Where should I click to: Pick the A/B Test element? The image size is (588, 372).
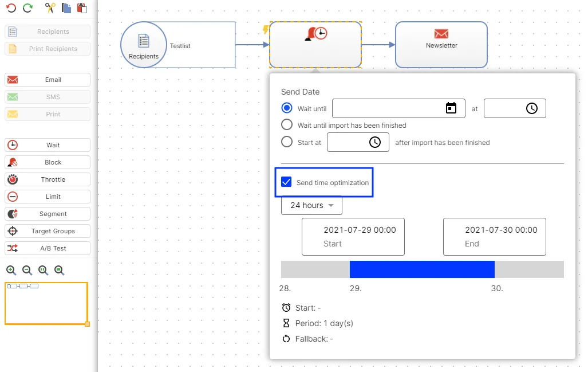tap(48, 249)
